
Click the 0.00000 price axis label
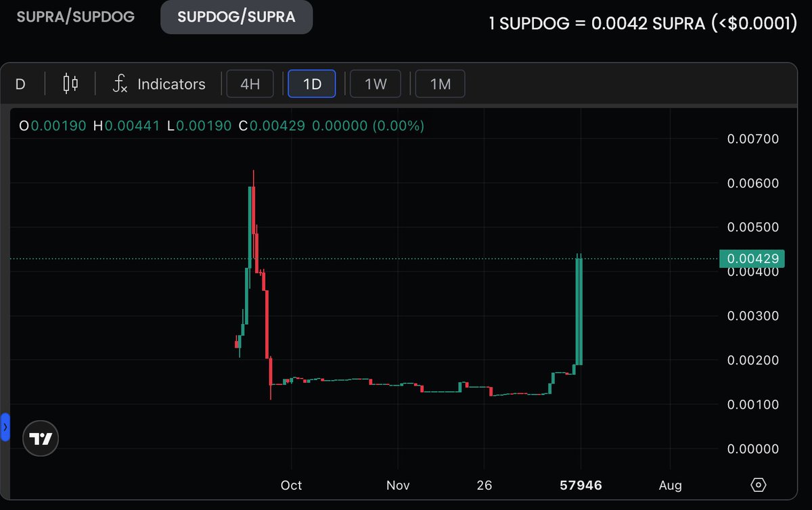tap(753, 448)
